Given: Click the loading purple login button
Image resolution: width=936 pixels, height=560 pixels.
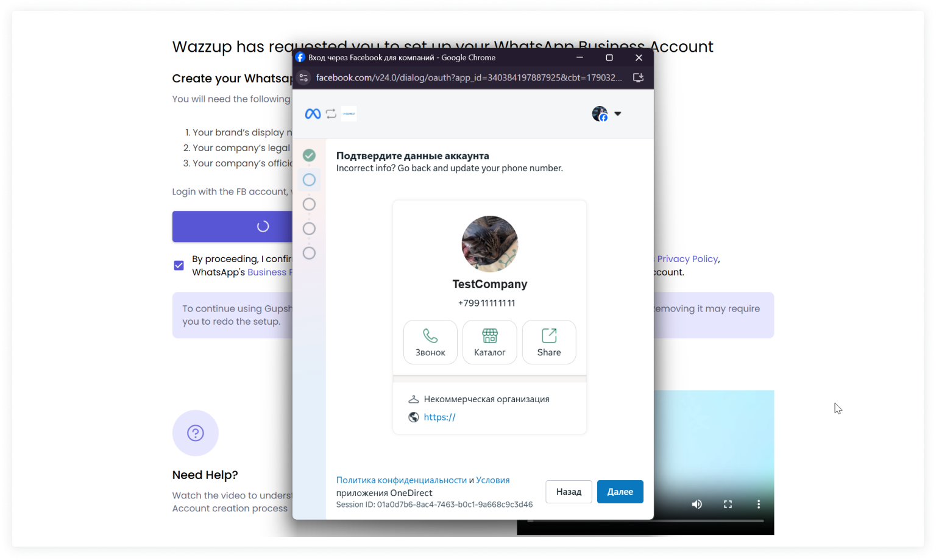Looking at the screenshot, I should coord(233,227).
